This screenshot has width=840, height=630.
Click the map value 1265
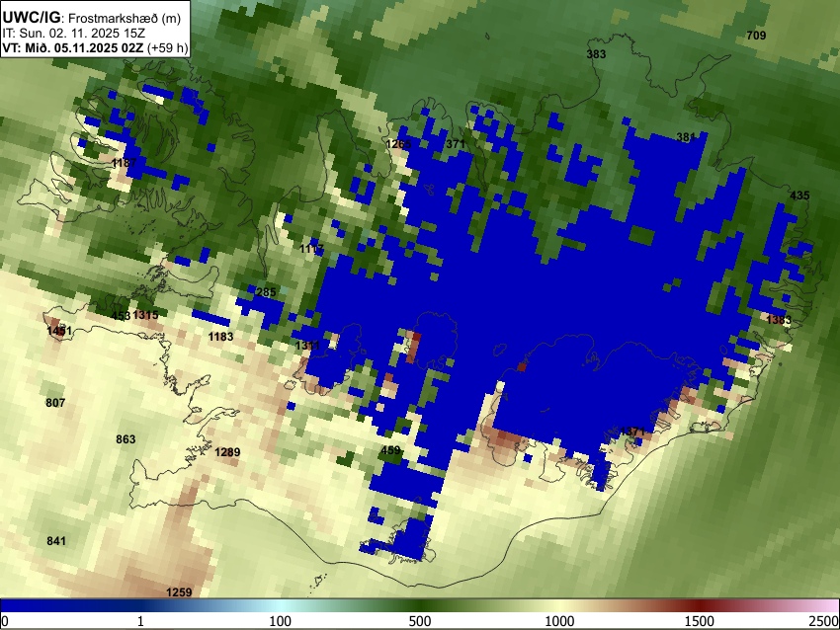coord(398,144)
